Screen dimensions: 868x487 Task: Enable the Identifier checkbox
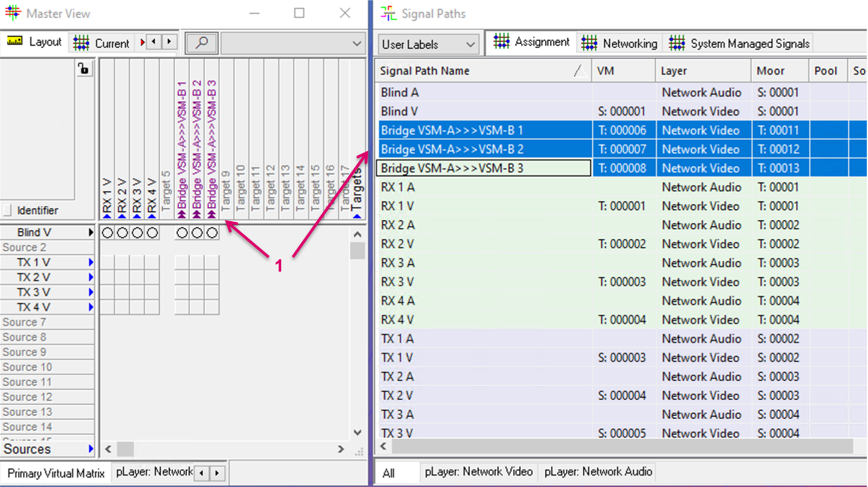[7, 210]
